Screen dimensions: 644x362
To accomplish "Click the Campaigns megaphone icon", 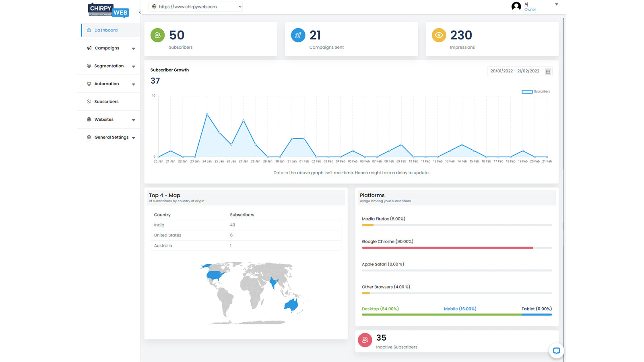I will point(89,48).
